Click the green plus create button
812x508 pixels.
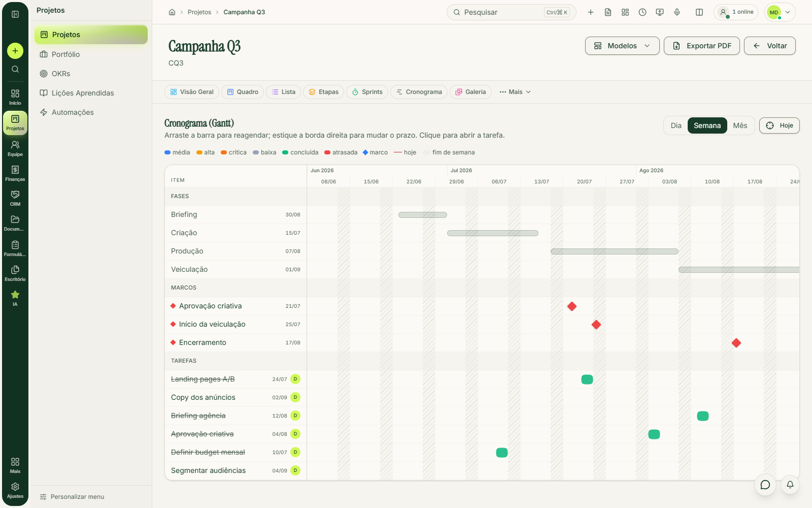pyautogui.click(x=15, y=51)
